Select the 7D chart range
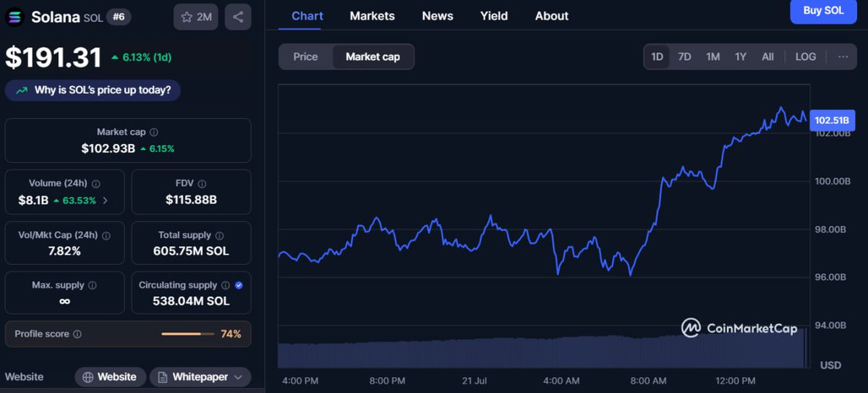The width and height of the screenshot is (868, 393). 684,56
